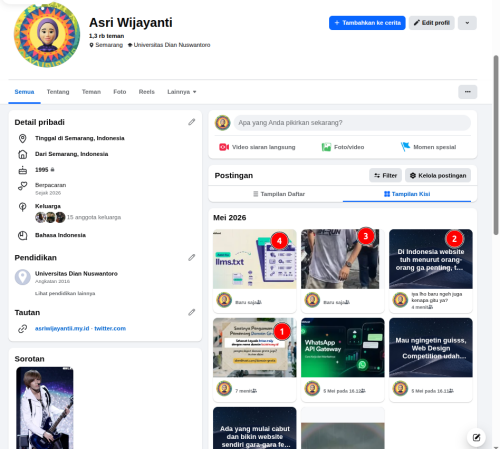
Task: Switch to the Teman tab
Action: click(91, 92)
